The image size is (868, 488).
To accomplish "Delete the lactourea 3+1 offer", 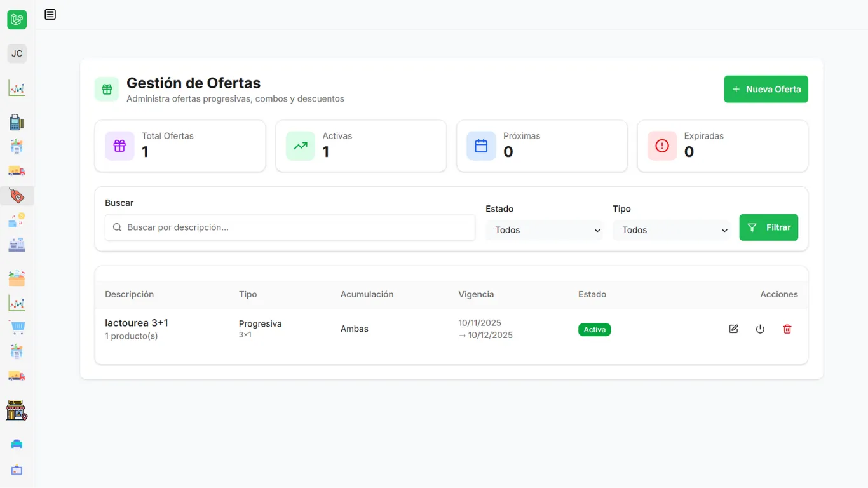I will [x=787, y=329].
